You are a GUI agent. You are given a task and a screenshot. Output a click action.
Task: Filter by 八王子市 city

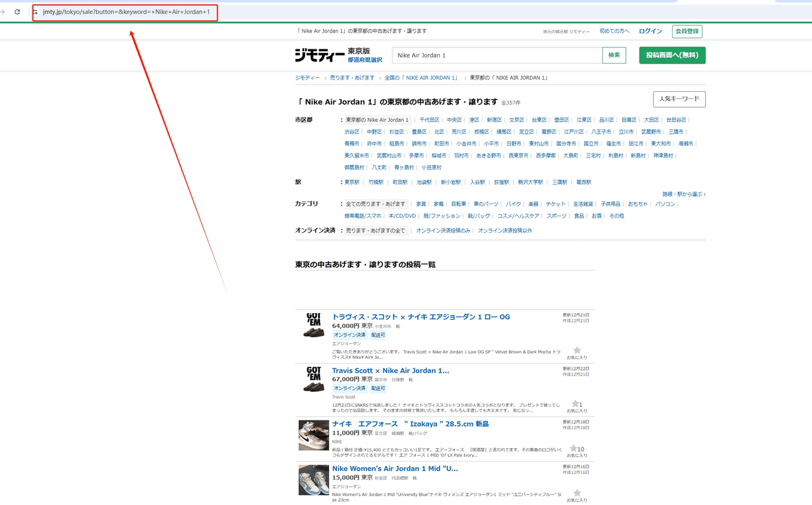tap(601, 132)
